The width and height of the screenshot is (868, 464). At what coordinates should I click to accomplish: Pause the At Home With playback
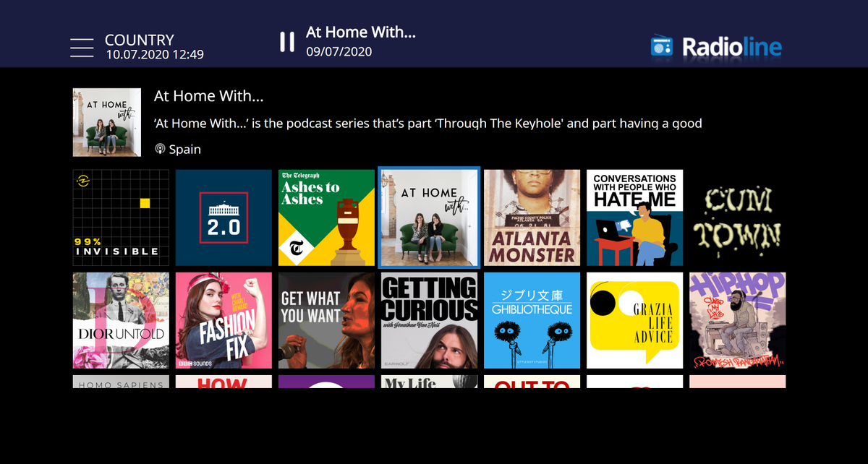click(287, 42)
